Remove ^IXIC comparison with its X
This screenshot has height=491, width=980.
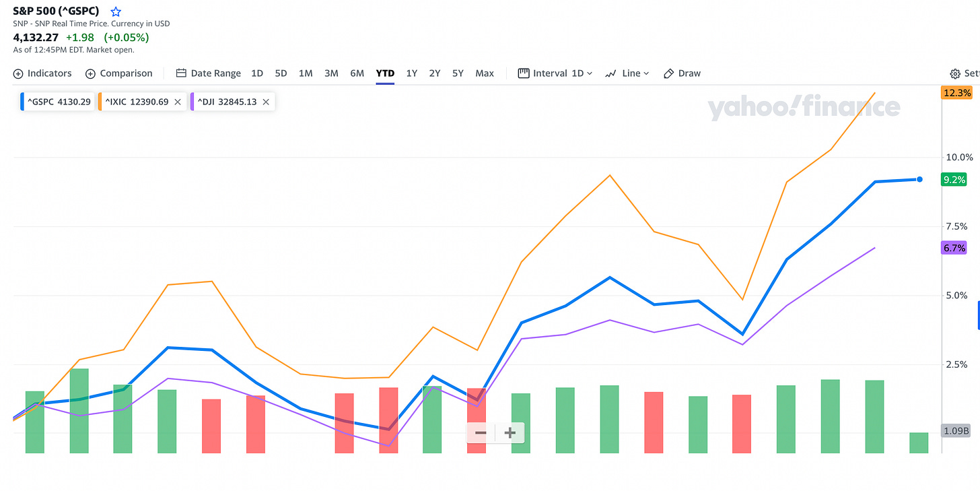click(x=178, y=102)
